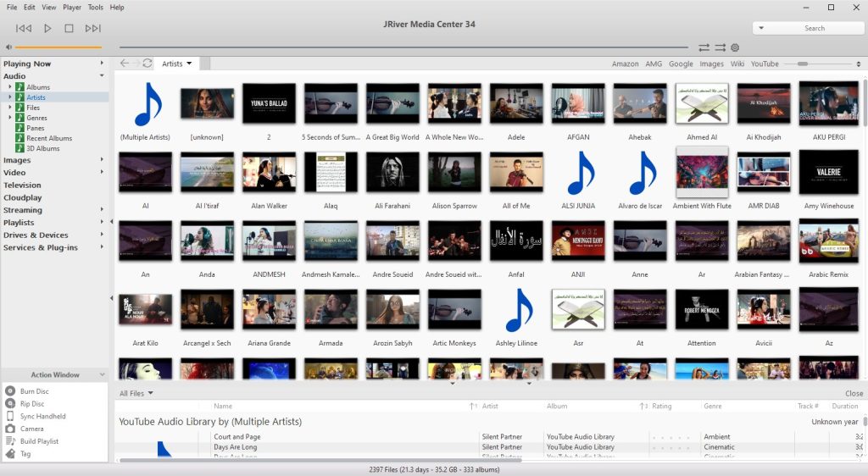Open the player options gear icon
Image resolution: width=868 pixels, height=476 pixels.
click(735, 47)
